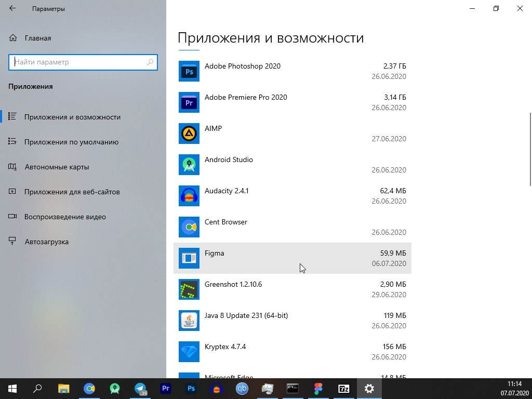Open Android Studio from taskbar
This screenshot has height=399, width=532.
click(x=115, y=389)
